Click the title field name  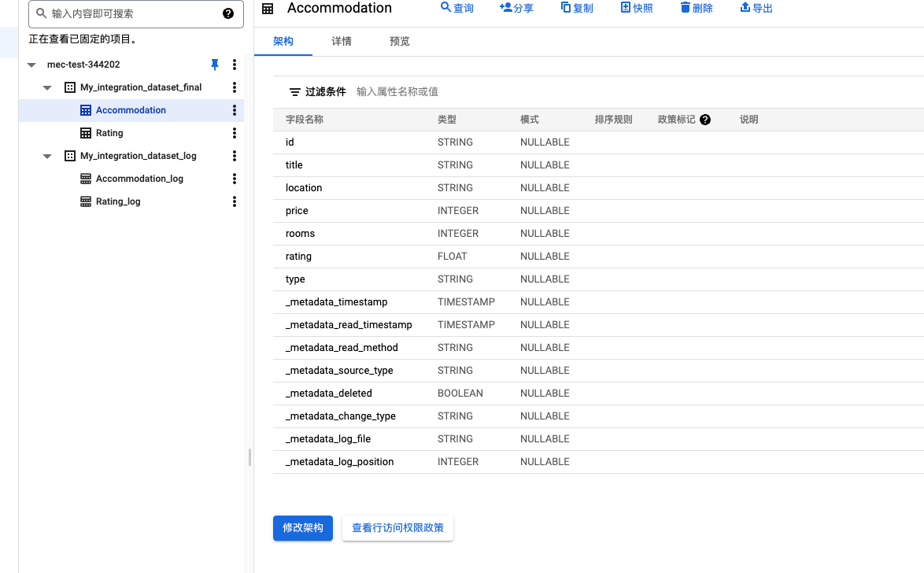click(x=294, y=165)
